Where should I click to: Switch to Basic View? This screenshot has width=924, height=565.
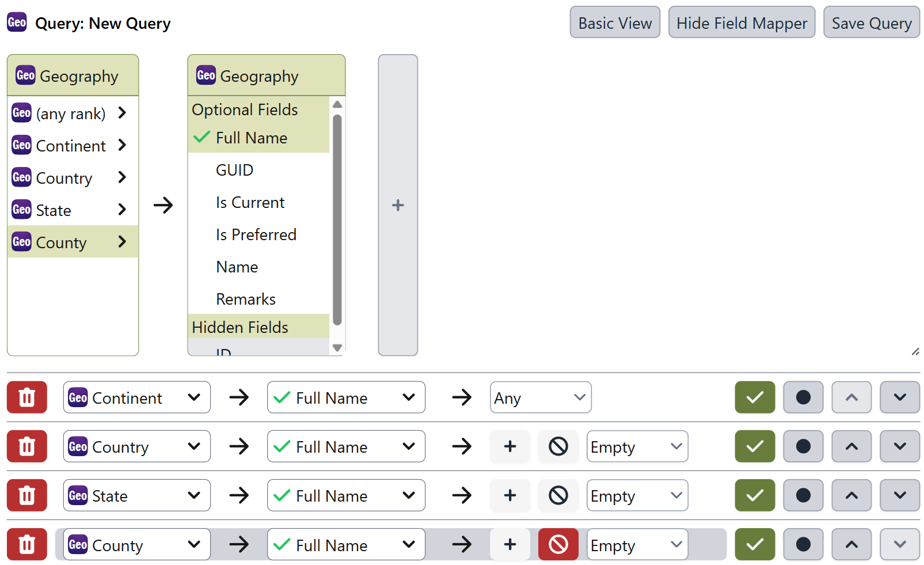pyautogui.click(x=615, y=22)
